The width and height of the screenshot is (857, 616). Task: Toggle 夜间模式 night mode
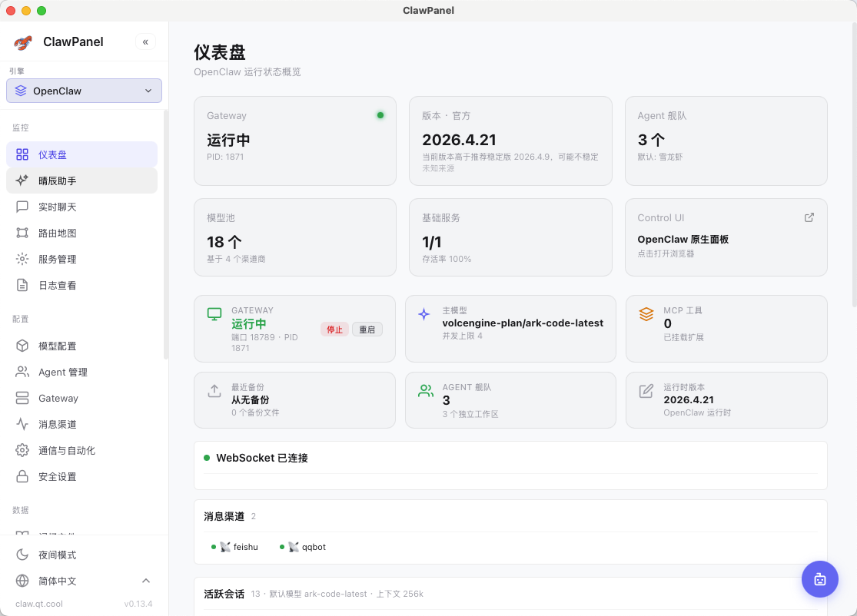click(x=57, y=555)
